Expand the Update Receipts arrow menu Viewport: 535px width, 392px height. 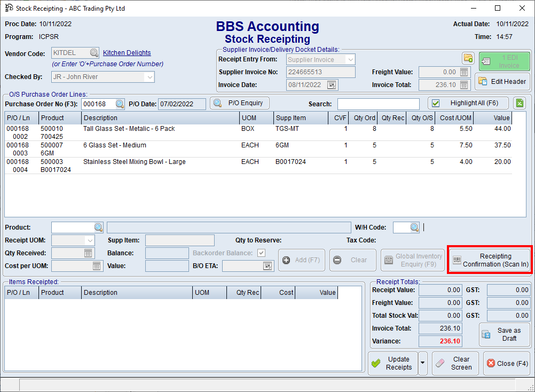pos(423,363)
